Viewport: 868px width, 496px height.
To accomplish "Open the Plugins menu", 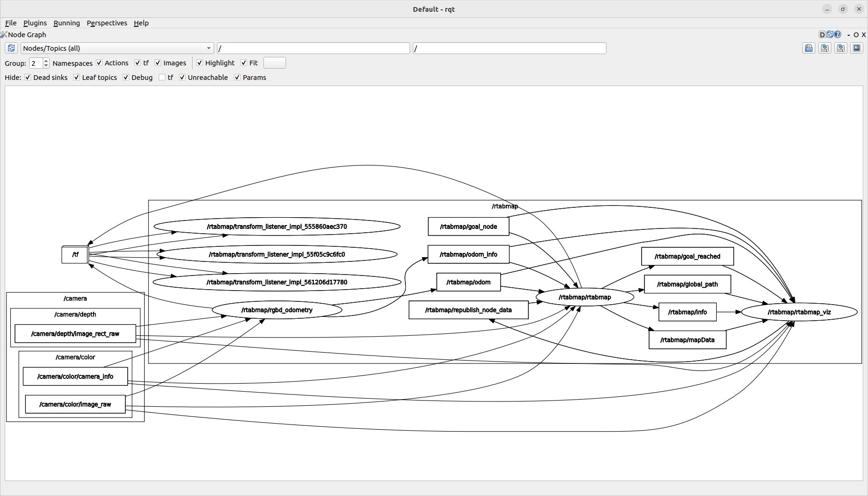I will 35,23.
